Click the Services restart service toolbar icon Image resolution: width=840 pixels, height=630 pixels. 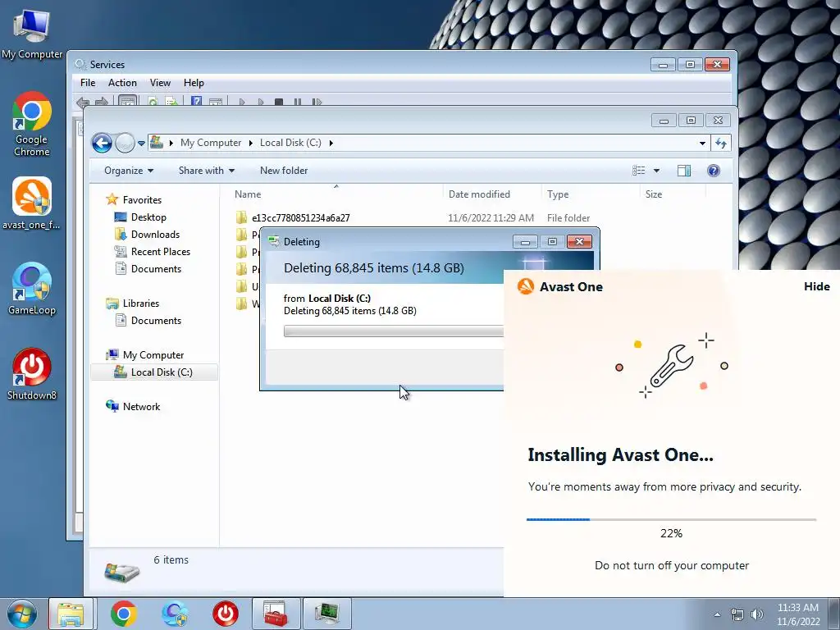(317, 101)
